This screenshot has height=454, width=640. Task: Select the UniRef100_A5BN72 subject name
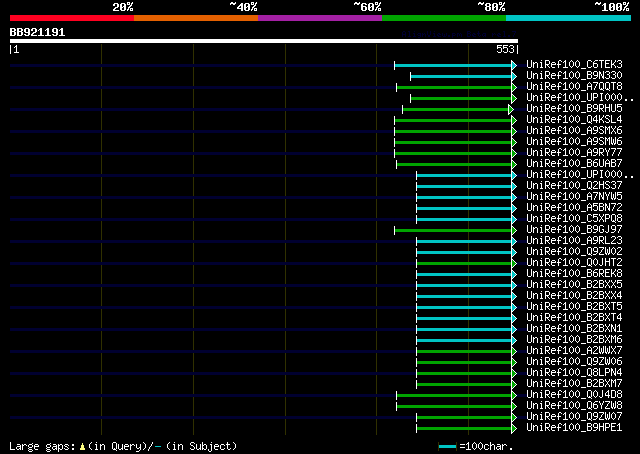(574, 208)
